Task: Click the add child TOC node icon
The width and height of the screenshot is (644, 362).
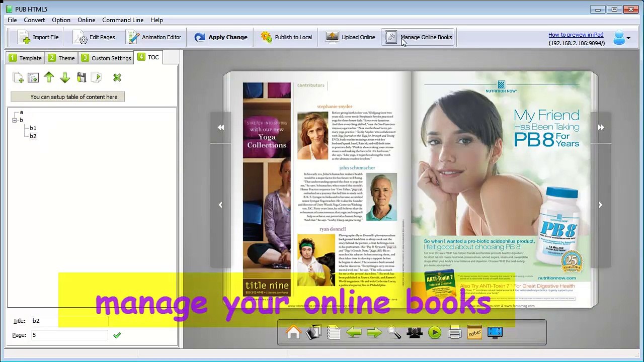Action: point(33,77)
